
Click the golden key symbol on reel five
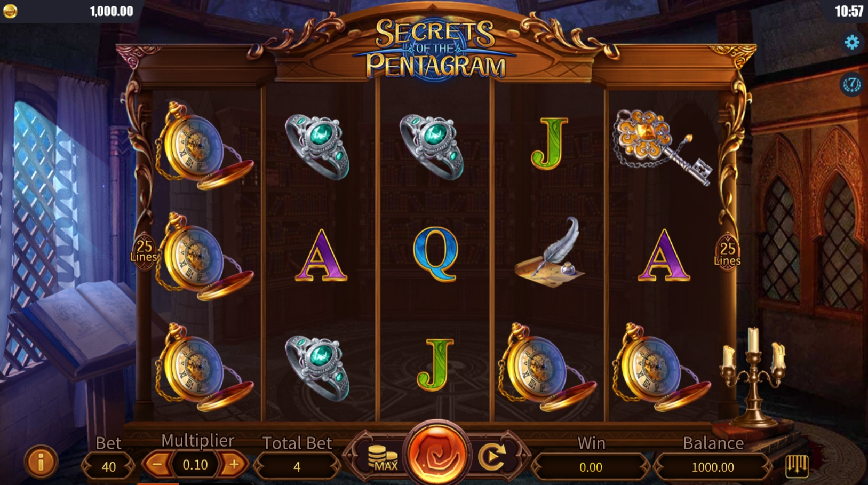pyautogui.click(x=662, y=146)
